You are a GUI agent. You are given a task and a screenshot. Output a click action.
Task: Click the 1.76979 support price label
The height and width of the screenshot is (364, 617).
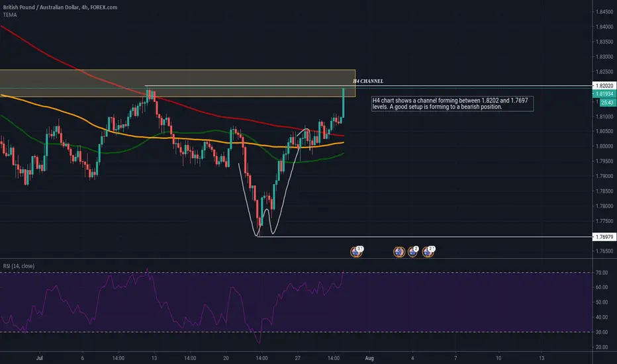[604, 237]
